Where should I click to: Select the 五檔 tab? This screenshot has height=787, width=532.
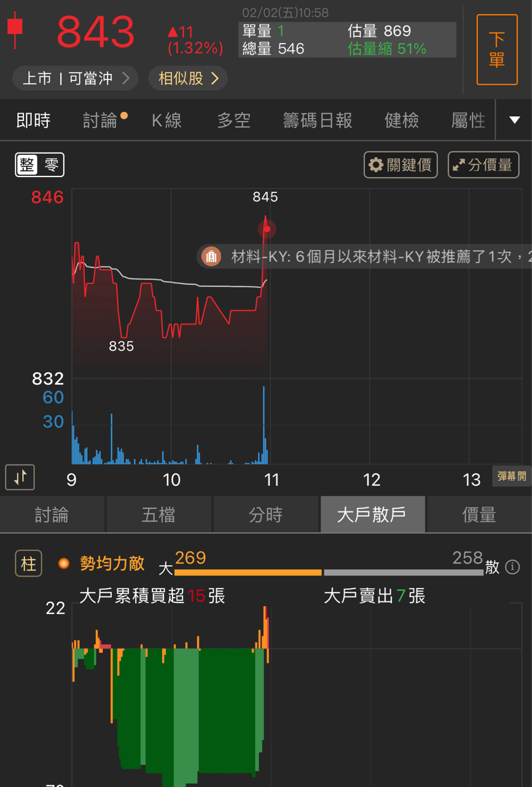point(160,514)
